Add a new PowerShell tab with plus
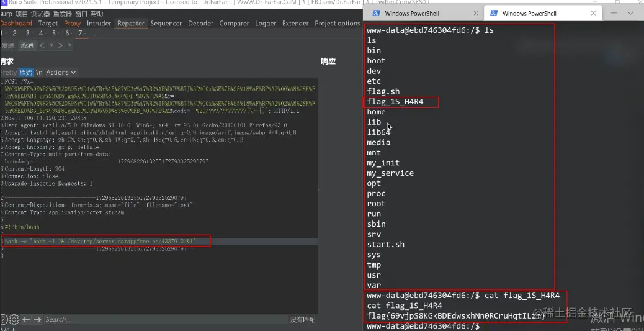This screenshot has height=331, width=644. point(614,13)
